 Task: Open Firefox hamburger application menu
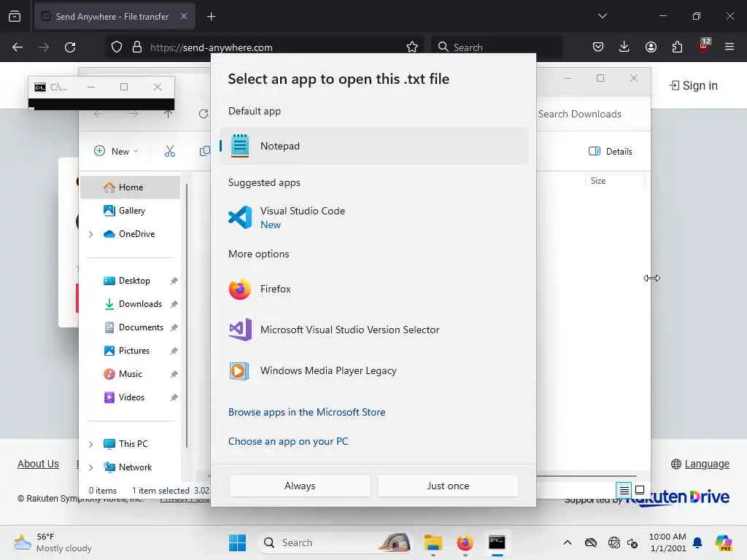click(x=729, y=47)
